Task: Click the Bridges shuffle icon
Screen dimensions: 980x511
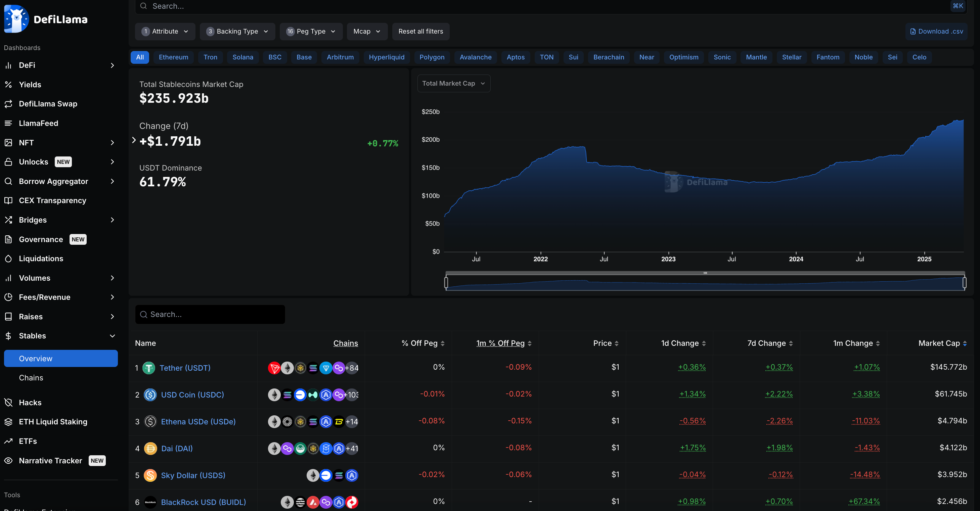Action: [x=8, y=220]
